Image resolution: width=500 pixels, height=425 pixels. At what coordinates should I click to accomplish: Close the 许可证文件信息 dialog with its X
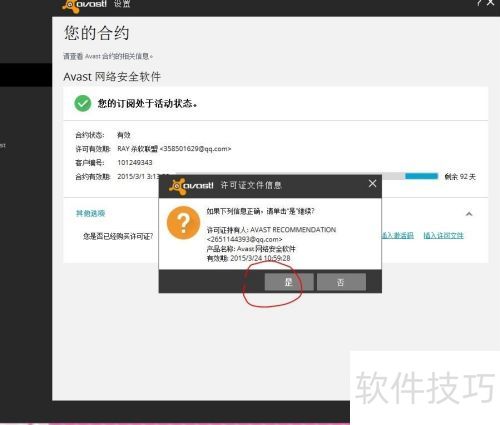372,184
